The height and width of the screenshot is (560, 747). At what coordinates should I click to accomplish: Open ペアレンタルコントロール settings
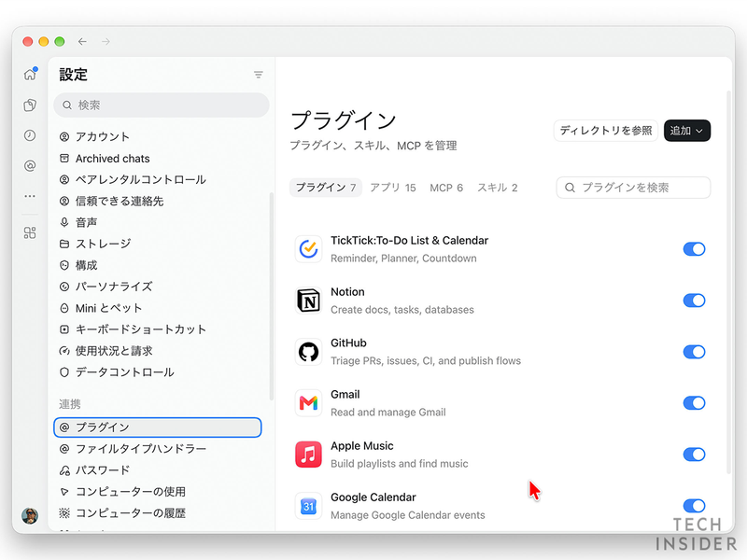point(158,179)
